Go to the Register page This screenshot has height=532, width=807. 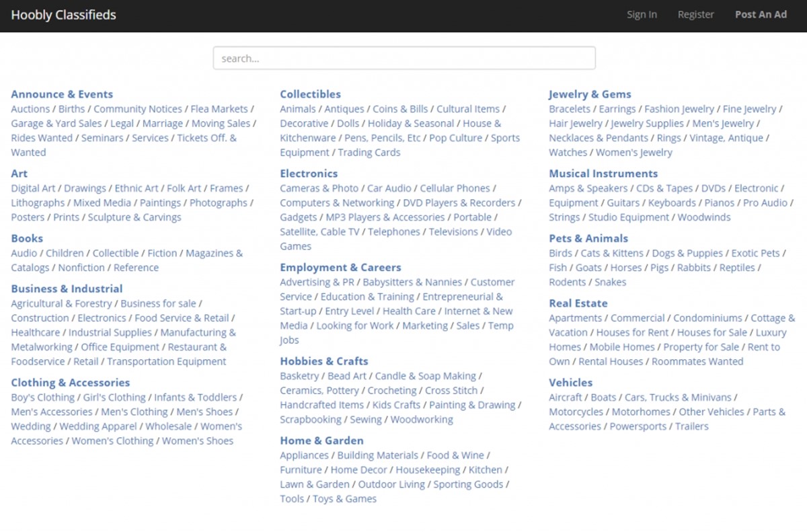click(695, 15)
